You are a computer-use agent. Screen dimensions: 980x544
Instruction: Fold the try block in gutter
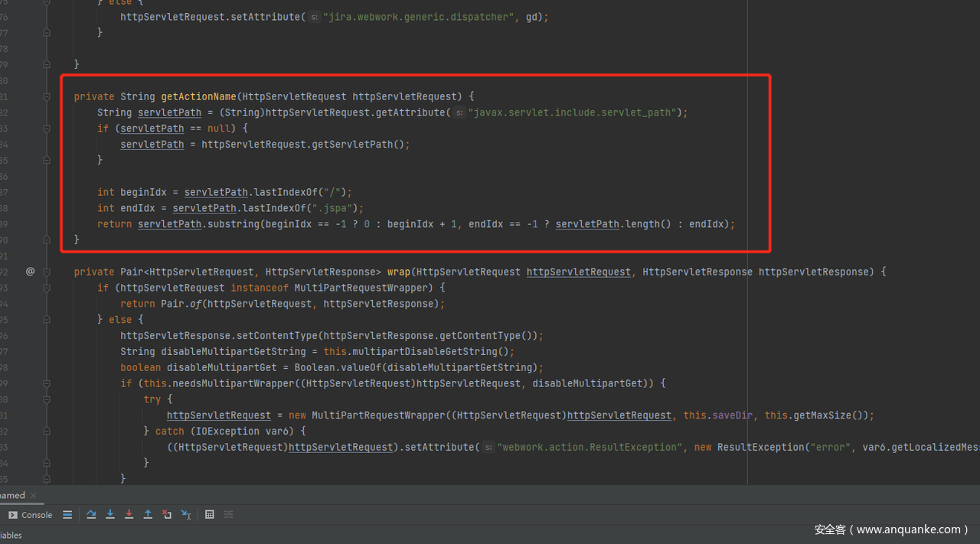pos(47,399)
